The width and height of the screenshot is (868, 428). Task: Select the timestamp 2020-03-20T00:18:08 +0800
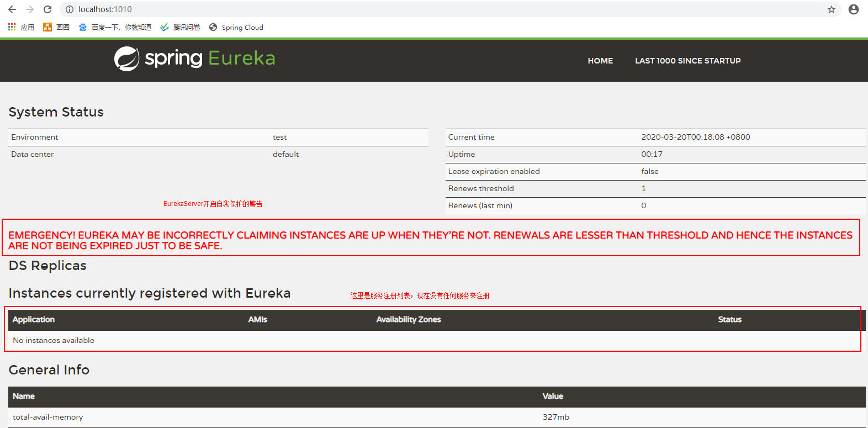click(696, 137)
